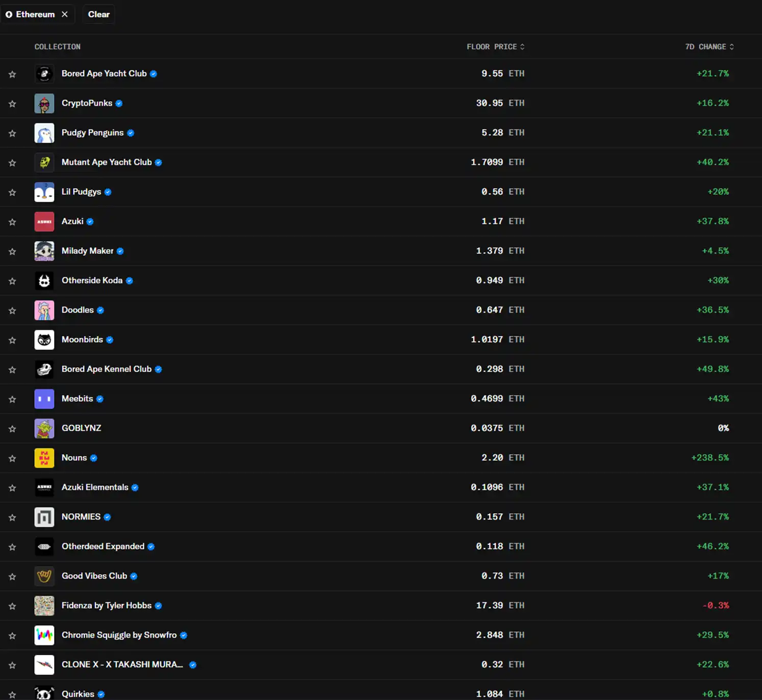Open the Mutant Ape Yacht Club name

107,162
